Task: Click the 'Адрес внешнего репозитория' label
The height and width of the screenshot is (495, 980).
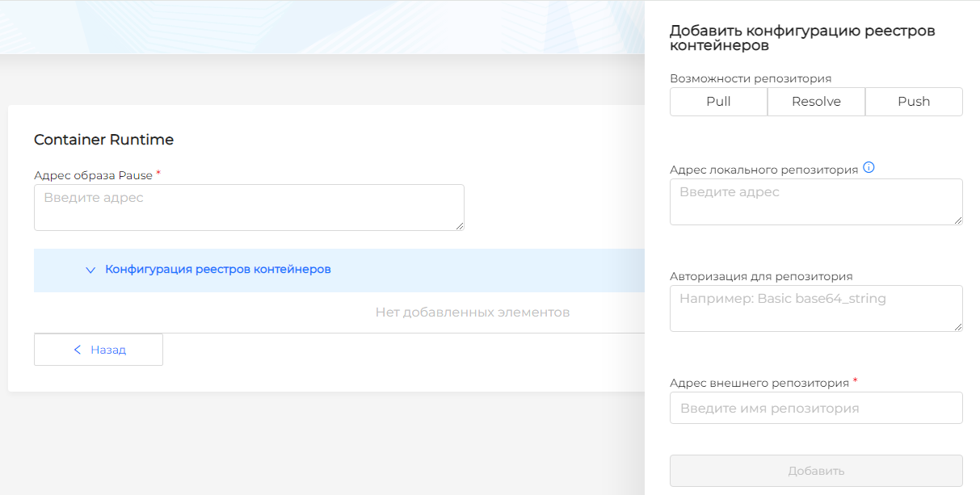Action: (x=759, y=384)
